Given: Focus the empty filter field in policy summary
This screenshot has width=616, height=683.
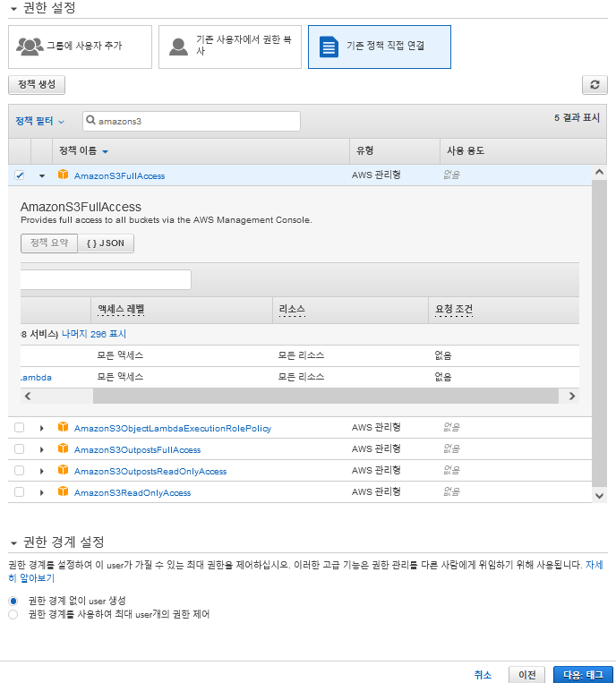Looking at the screenshot, I should click(x=106, y=279).
